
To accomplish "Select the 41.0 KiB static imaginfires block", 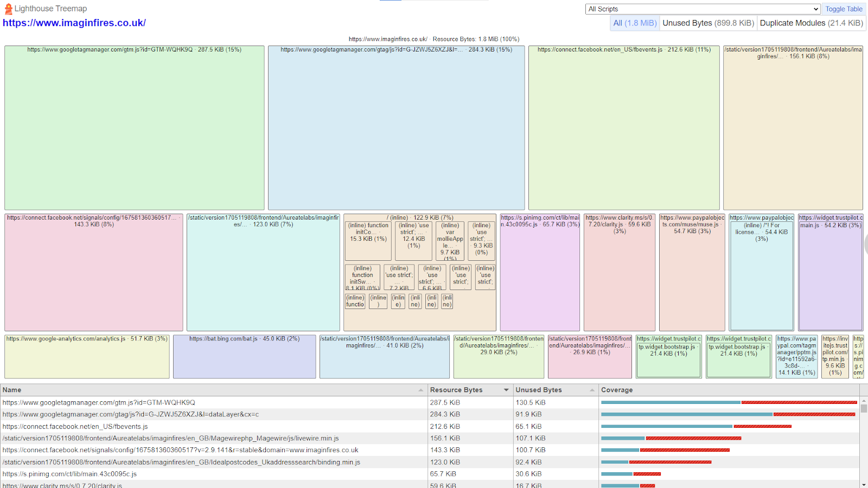I will (385, 357).
